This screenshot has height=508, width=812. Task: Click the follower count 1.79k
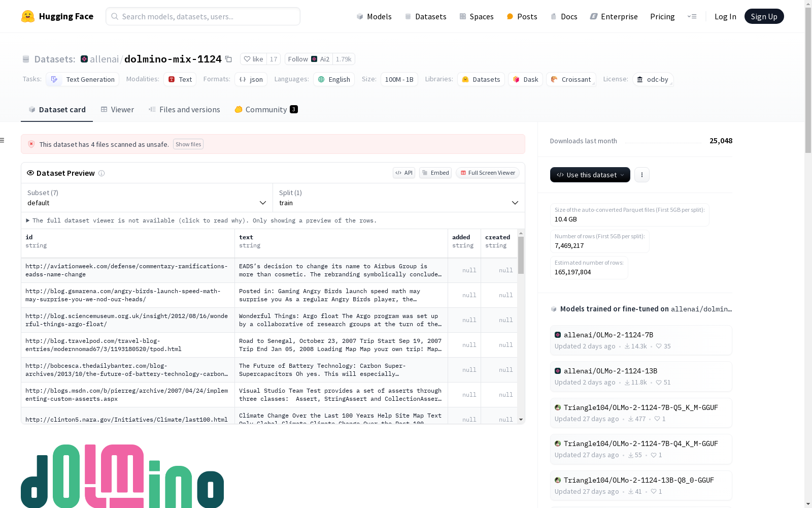click(344, 59)
